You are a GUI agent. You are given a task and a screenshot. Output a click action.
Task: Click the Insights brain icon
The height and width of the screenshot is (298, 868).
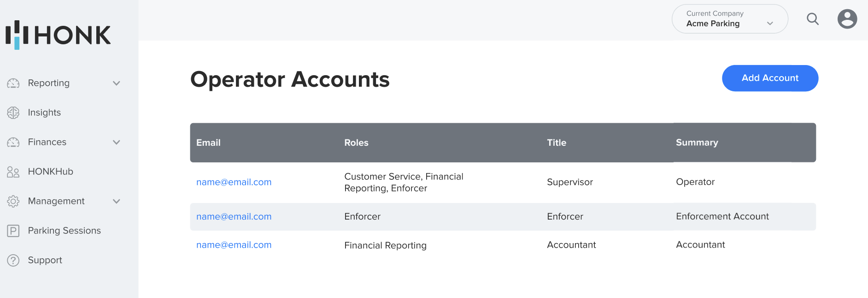click(13, 113)
